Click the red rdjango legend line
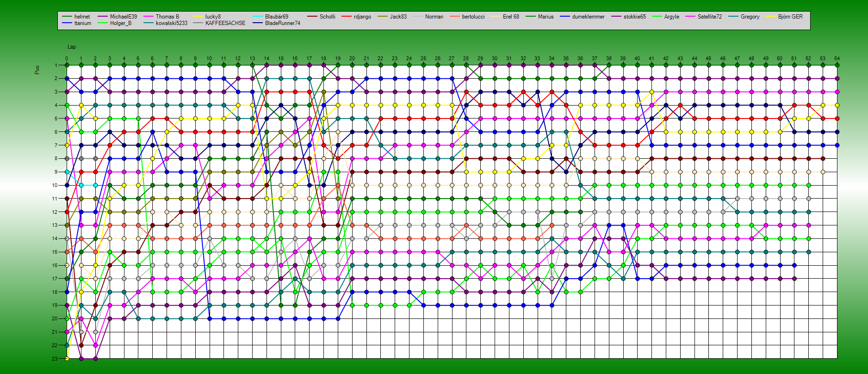 [347, 17]
